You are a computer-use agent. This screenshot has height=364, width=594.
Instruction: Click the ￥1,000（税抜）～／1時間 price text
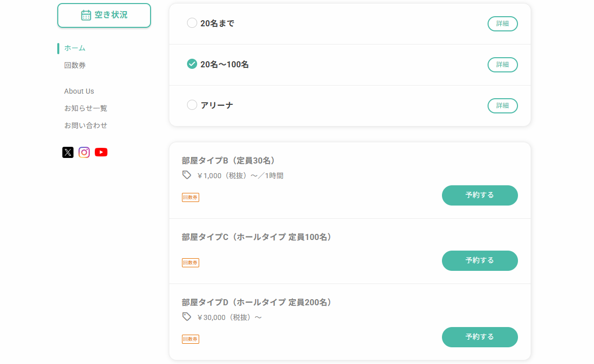[x=240, y=176]
